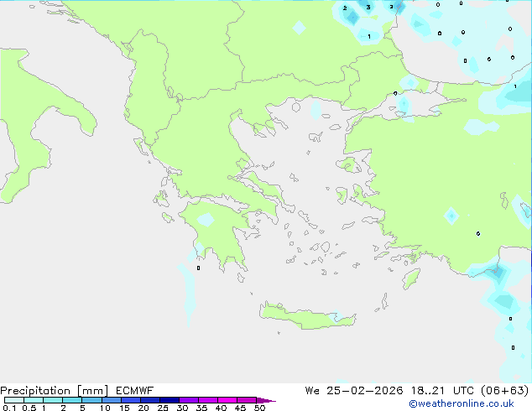Click the 25–30 mm navy legend swatch
Screen dimensions: 532x411
170,400
